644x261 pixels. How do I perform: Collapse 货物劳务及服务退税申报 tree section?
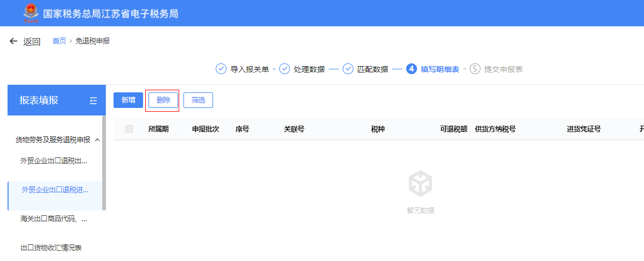pos(97,140)
